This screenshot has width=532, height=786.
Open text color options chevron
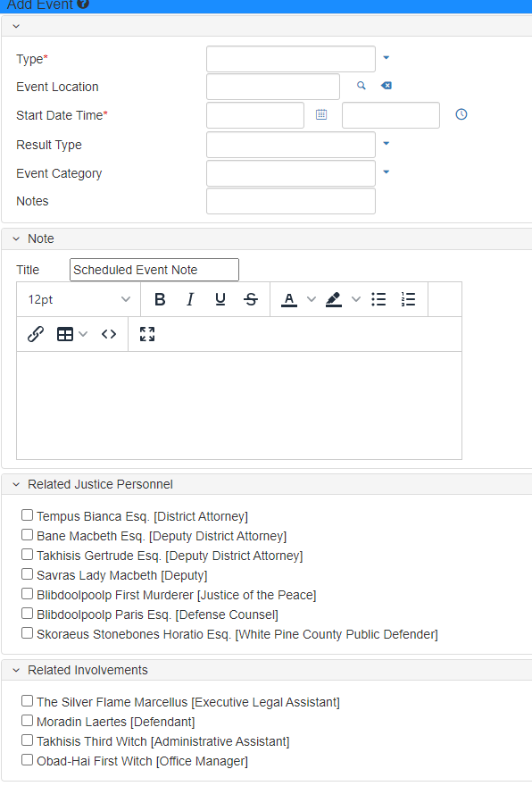coord(312,299)
